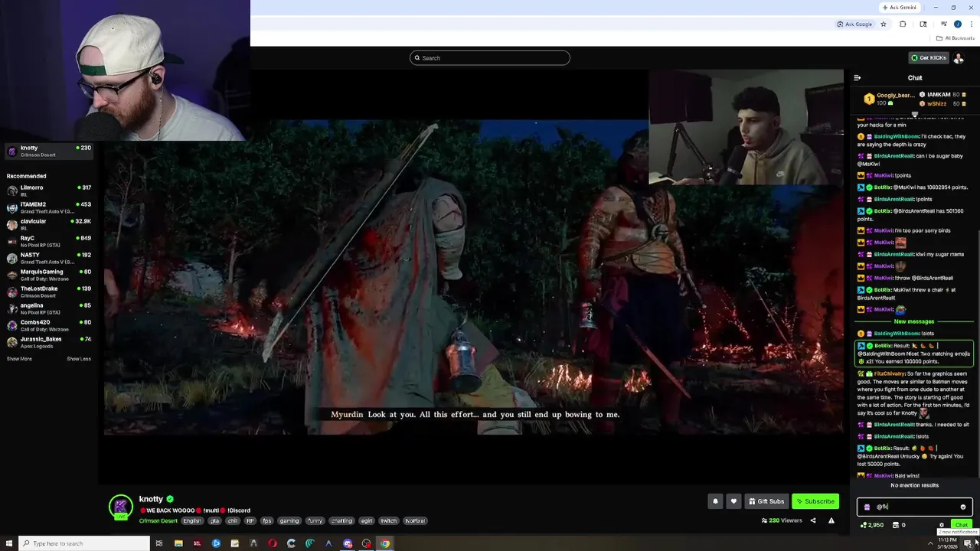
Task: Expand the gift leaderboard handle
Action: 914,114
